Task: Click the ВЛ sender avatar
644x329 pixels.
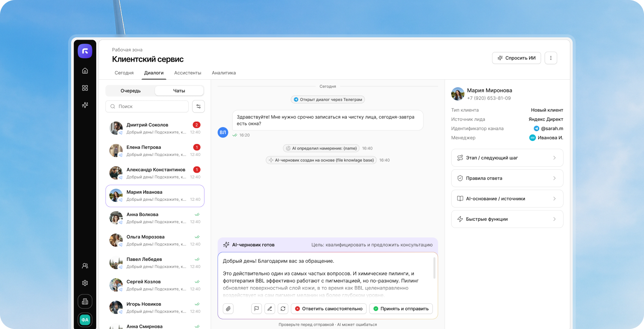Action: pyautogui.click(x=223, y=132)
